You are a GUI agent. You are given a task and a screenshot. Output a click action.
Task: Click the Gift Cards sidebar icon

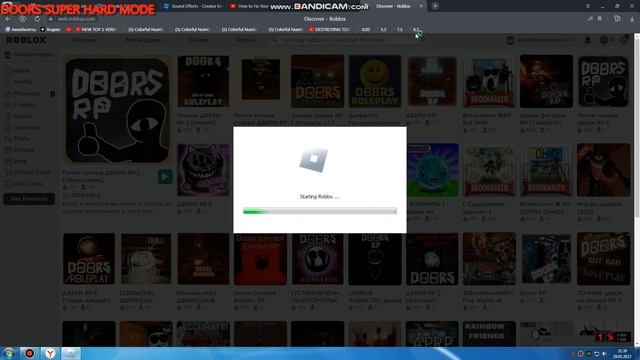tap(8, 184)
